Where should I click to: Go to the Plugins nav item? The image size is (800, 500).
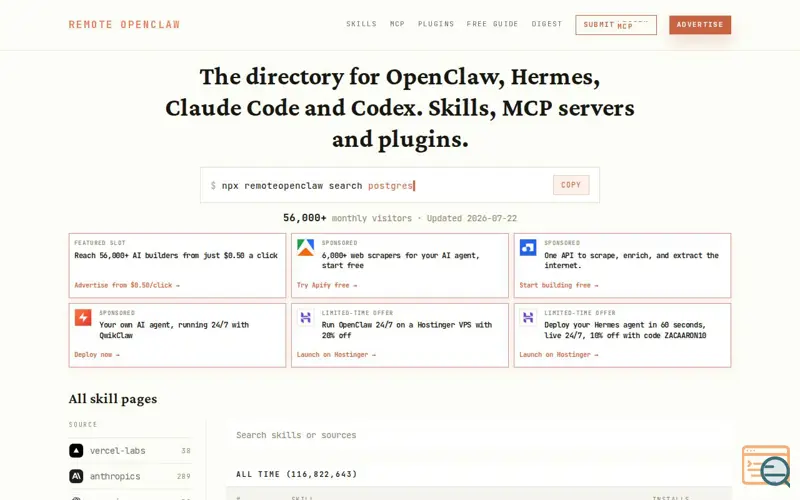click(x=436, y=24)
